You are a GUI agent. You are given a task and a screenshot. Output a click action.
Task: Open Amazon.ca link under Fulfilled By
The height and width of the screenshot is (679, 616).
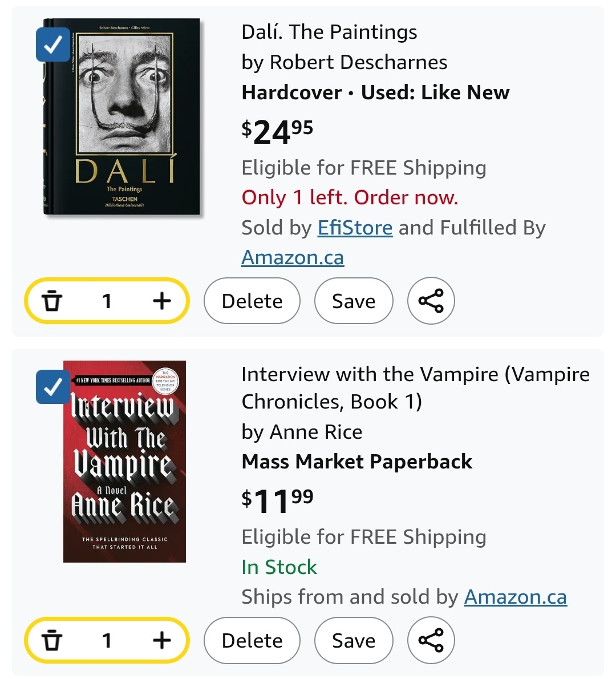[293, 258]
